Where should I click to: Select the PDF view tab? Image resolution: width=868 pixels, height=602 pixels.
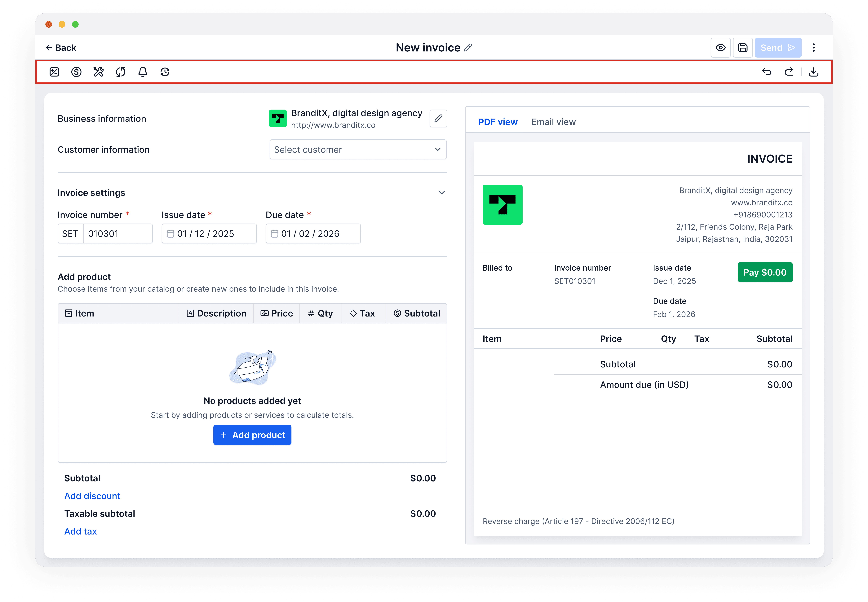[x=498, y=122]
